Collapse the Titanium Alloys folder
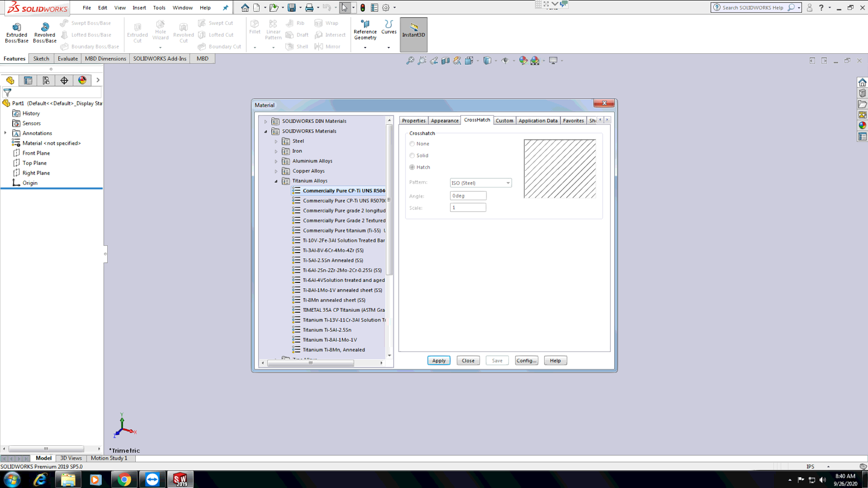The height and width of the screenshot is (488, 868). [276, 181]
